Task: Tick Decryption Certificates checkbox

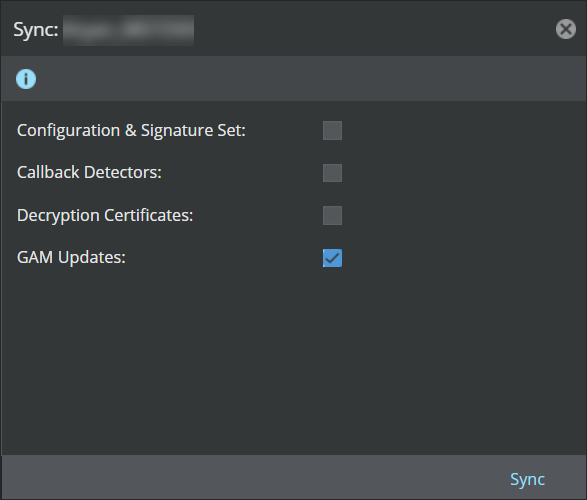Action: click(x=332, y=216)
